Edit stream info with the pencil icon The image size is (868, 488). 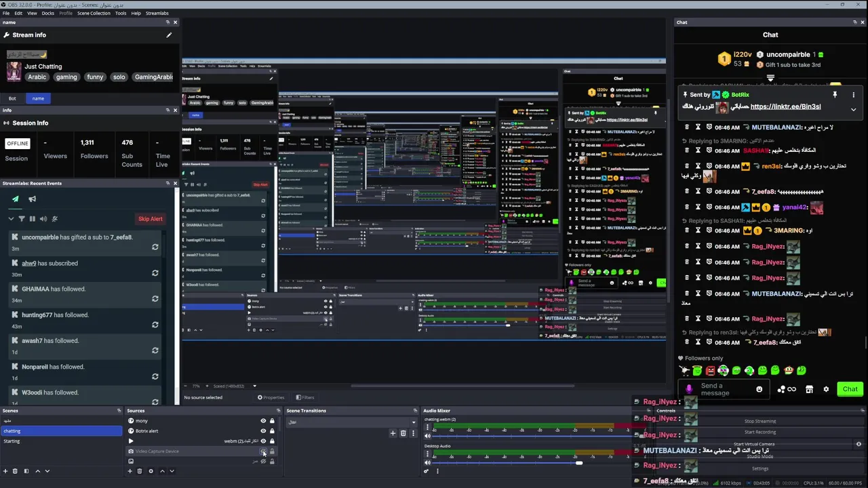169,35
